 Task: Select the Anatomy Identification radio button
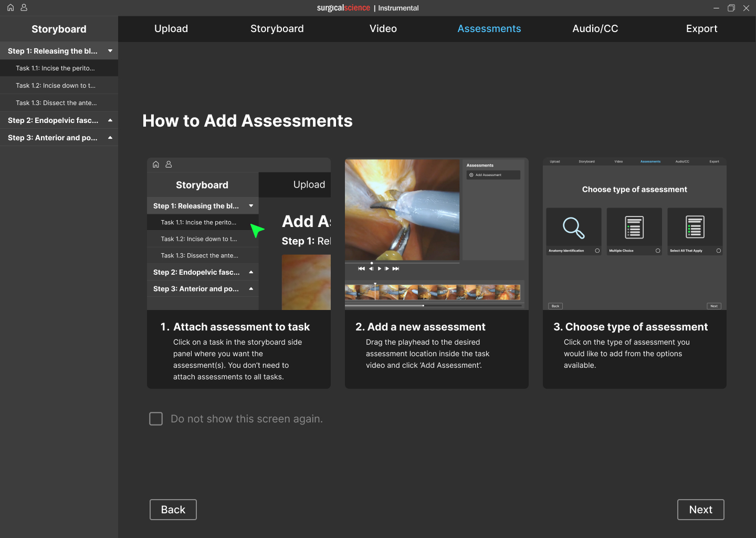pyautogui.click(x=597, y=251)
